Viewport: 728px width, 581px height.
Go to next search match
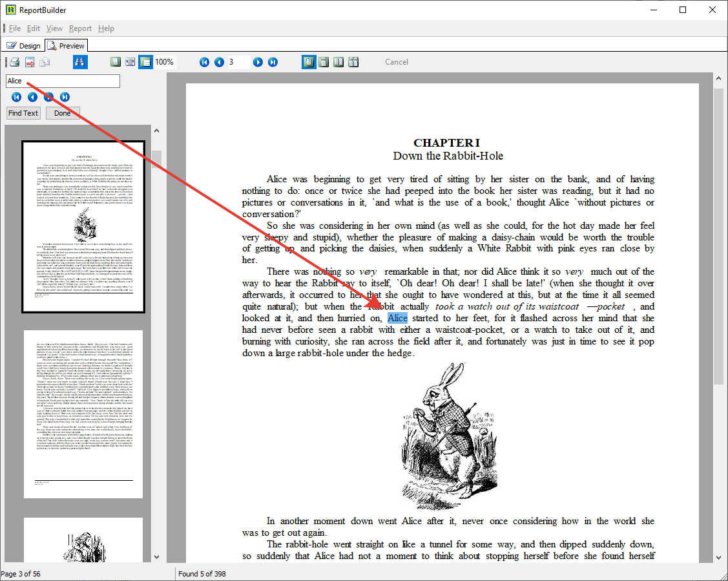48,97
